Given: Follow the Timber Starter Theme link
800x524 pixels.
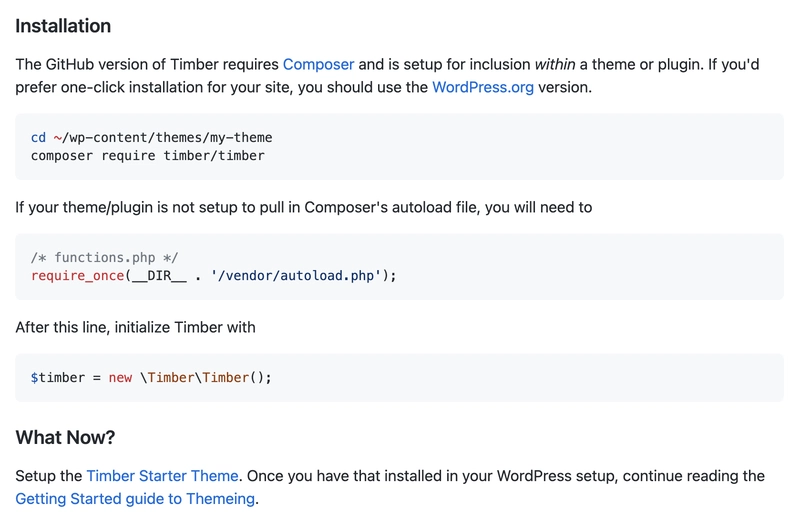Looking at the screenshot, I should point(162,476).
